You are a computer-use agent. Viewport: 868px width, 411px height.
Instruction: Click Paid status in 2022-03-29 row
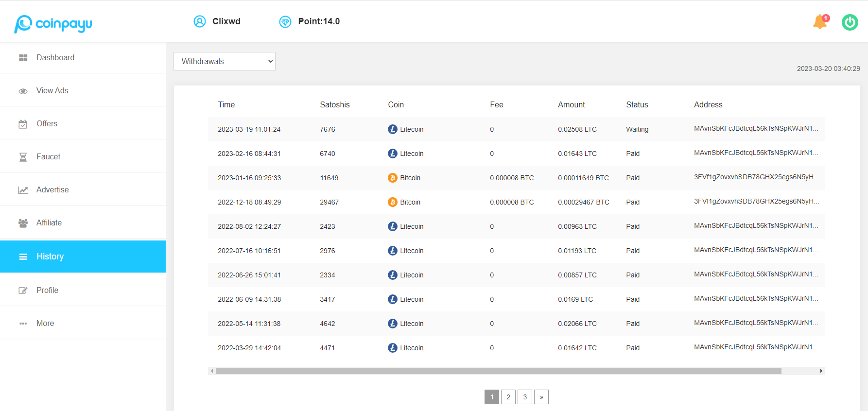[633, 348]
